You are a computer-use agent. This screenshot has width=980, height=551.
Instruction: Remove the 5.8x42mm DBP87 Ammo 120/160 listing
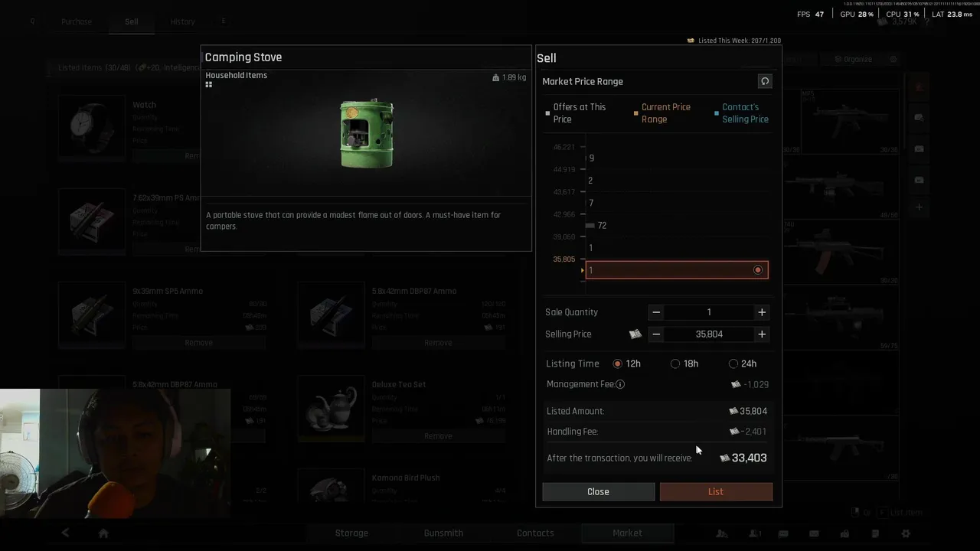438,342
